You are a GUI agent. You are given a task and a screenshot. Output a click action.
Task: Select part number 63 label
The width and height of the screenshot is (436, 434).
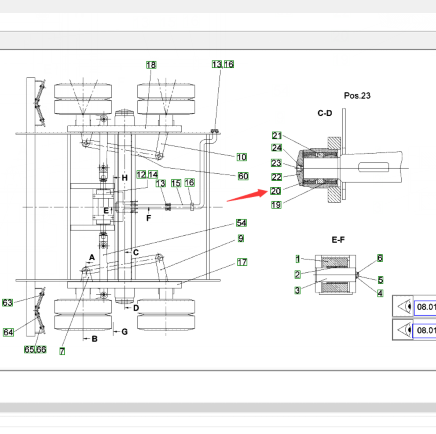(7, 303)
